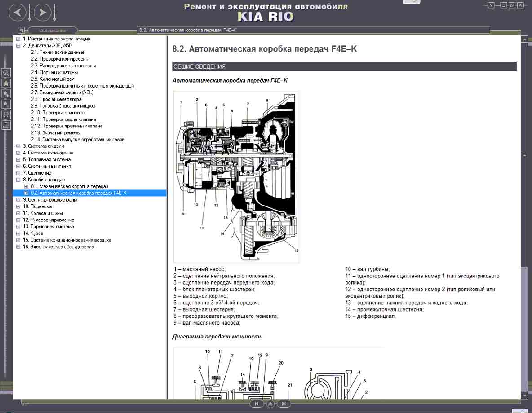Select 8.1. Механическая коробка передач row
The width and height of the screenshot is (532, 413).
click(70, 186)
